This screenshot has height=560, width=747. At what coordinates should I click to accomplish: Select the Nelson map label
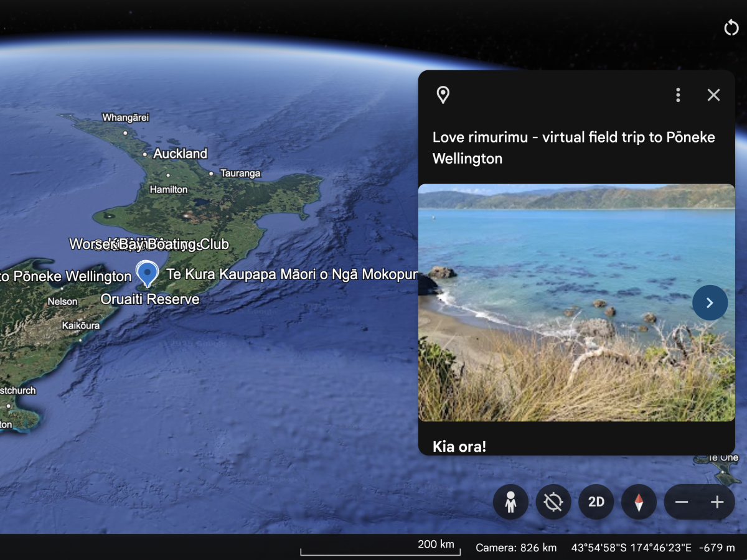pyautogui.click(x=63, y=301)
